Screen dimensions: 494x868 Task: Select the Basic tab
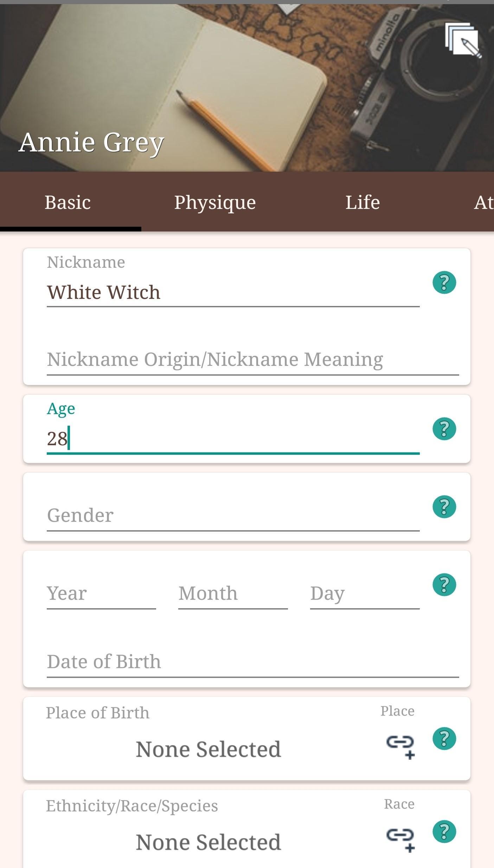click(x=68, y=202)
